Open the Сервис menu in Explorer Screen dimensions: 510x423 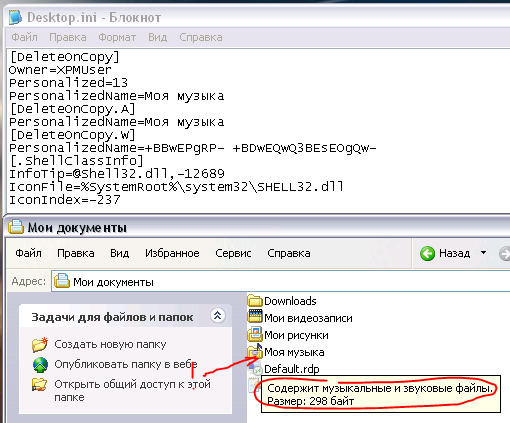point(233,253)
